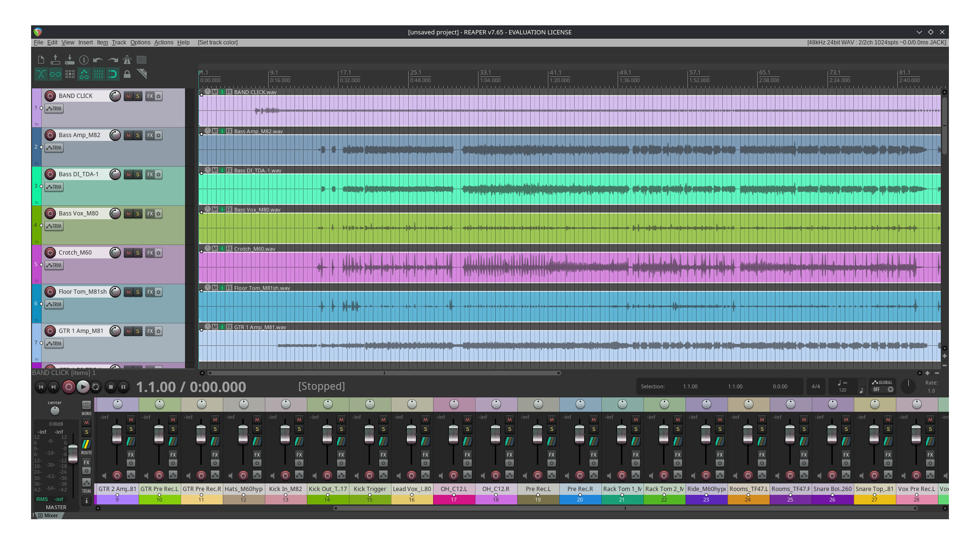Click Go to project start transport button
980x556 pixels.
(41, 387)
